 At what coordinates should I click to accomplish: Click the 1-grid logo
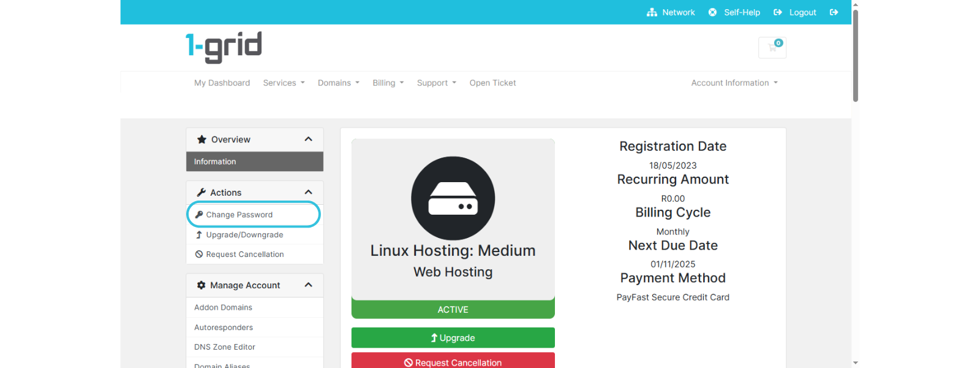tap(224, 47)
